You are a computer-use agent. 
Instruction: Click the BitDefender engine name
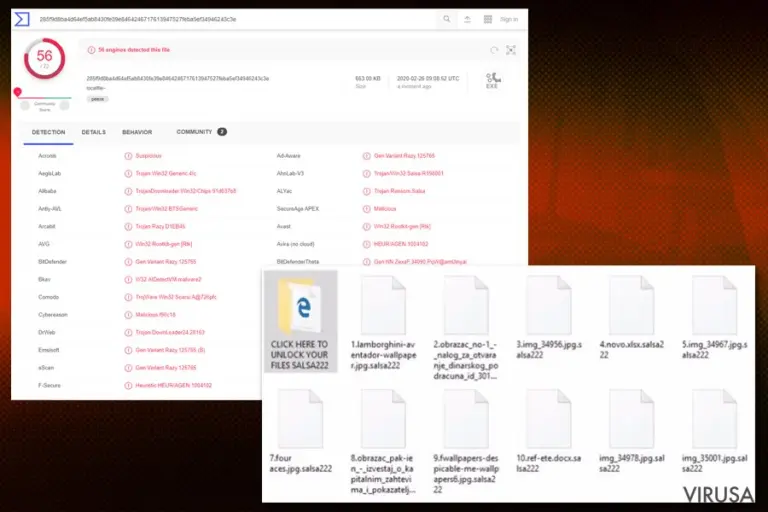pos(52,262)
